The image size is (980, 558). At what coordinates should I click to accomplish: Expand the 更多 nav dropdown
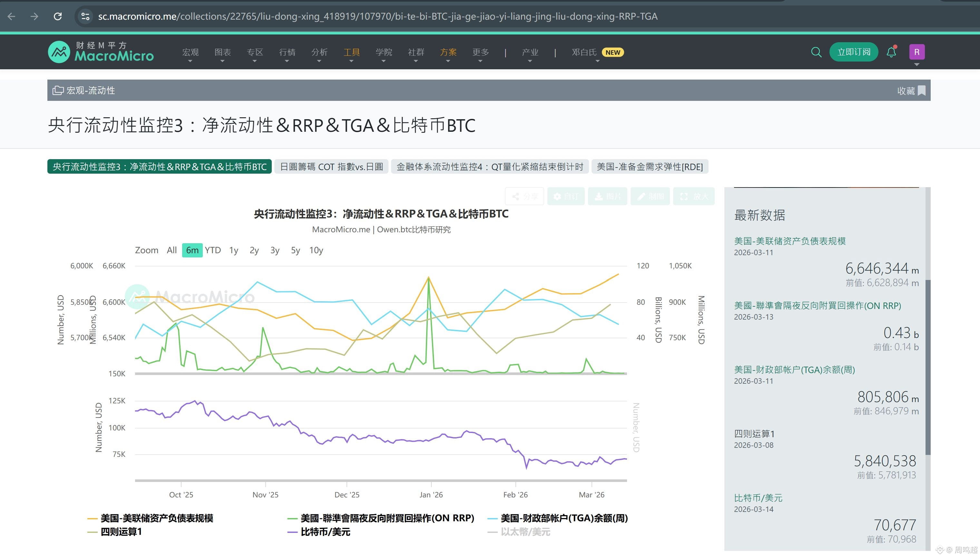click(480, 53)
